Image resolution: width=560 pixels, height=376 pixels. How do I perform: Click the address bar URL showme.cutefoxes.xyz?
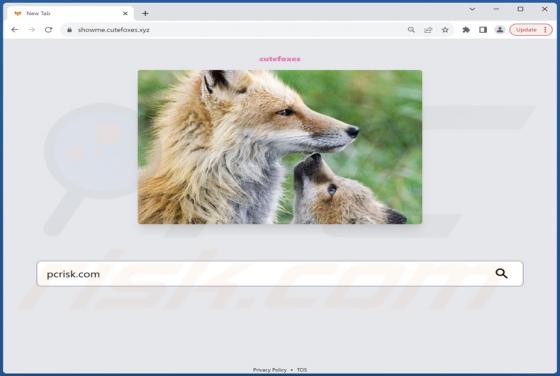114,30
